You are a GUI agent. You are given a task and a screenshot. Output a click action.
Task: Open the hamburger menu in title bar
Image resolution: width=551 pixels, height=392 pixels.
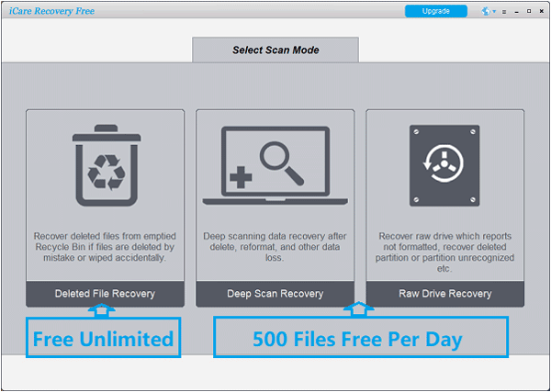point(504,11)
